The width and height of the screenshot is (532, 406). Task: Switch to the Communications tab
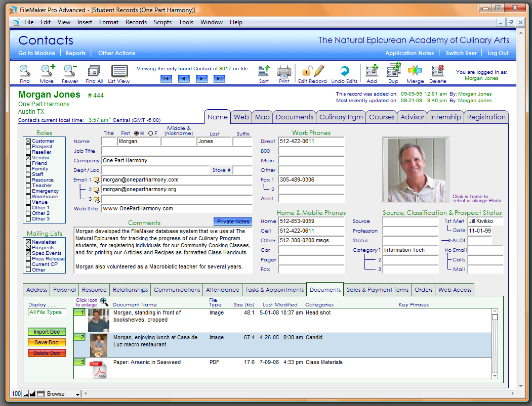point(177,290)
